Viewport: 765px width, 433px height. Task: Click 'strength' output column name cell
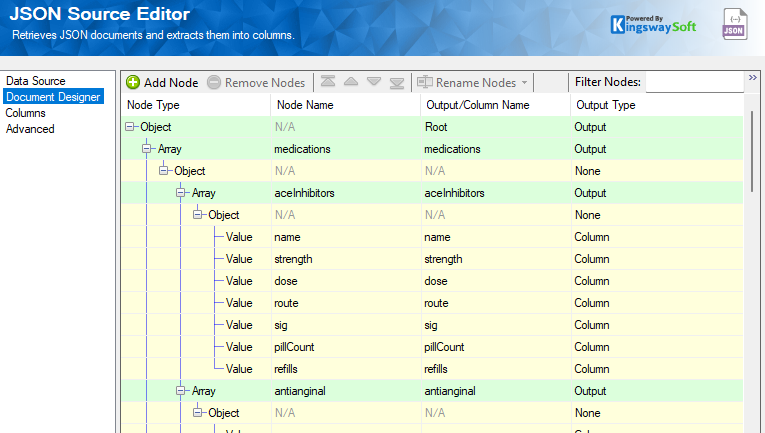pyautogui.click(x=496, y=259)
